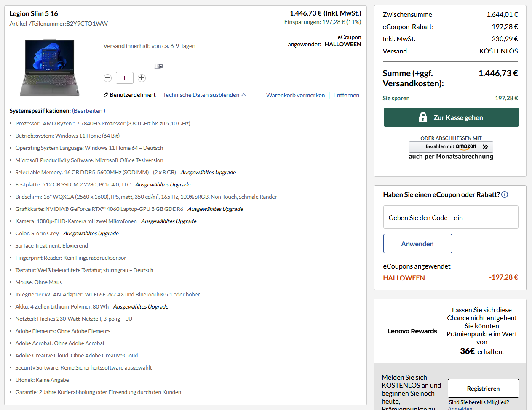This screenshot has height=410, width=532.
Task: Click the Einsparungen 197,28 € (11%) text
Action: pyautogui.click(x=323, y=22)
